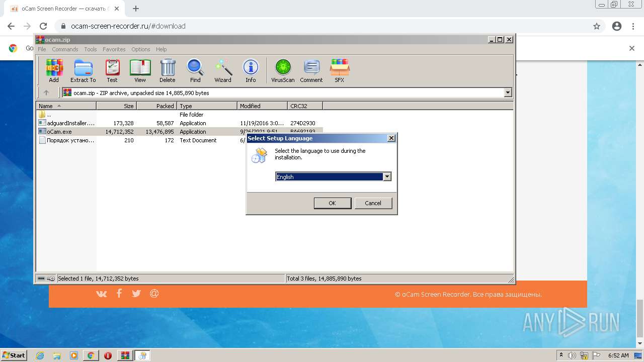Open Chrome profile avatar icon
This screenshot has width=644, height=362.
(x=617, y=26)
